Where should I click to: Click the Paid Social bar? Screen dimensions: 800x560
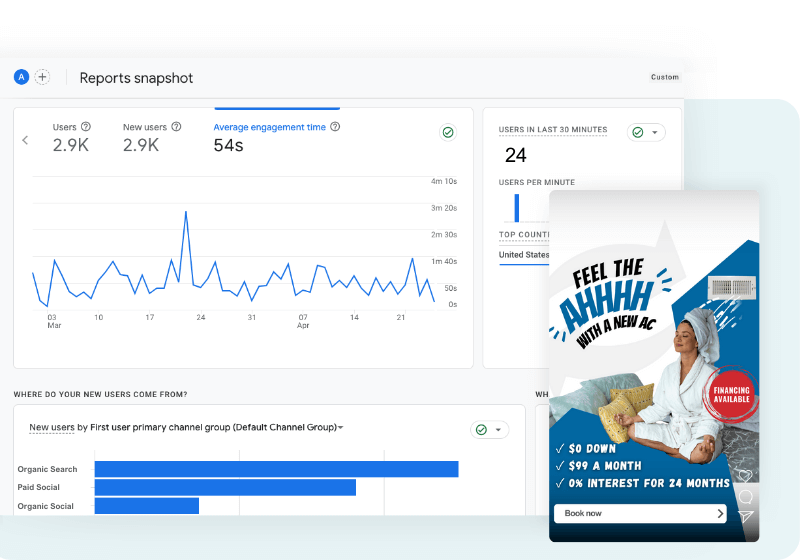click(x=225, y=488)
